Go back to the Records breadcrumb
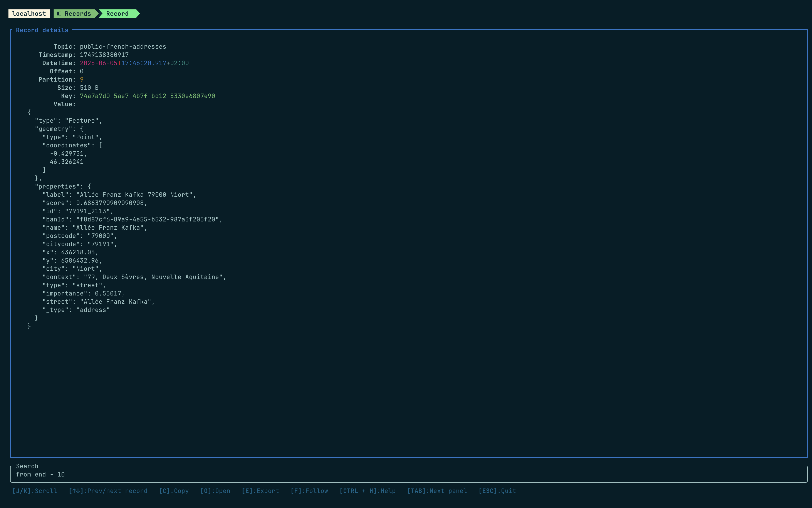 [x=78, y=14]
